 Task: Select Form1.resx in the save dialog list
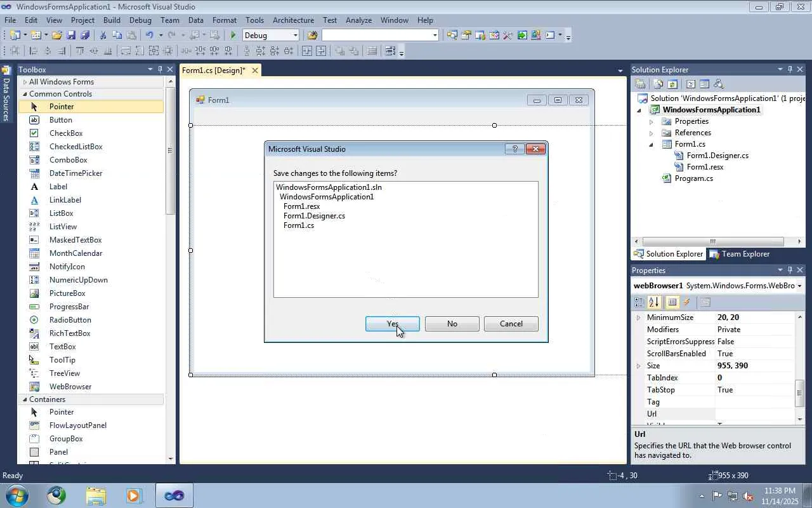[x=301, y=206]
